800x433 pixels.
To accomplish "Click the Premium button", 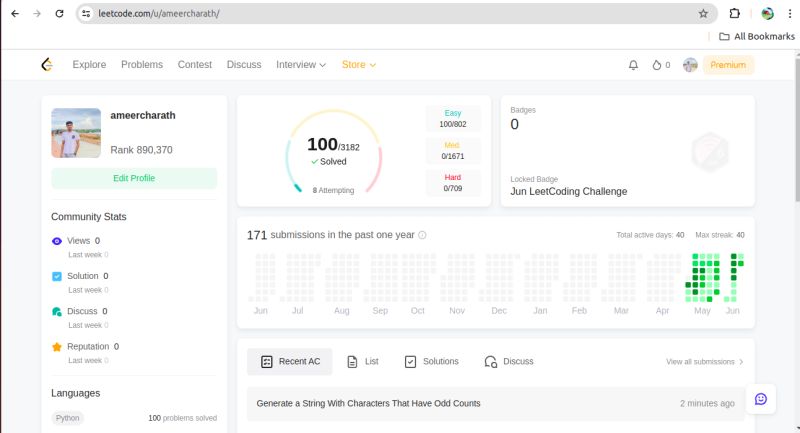I will pyautogui.click(x=728, y=65).
